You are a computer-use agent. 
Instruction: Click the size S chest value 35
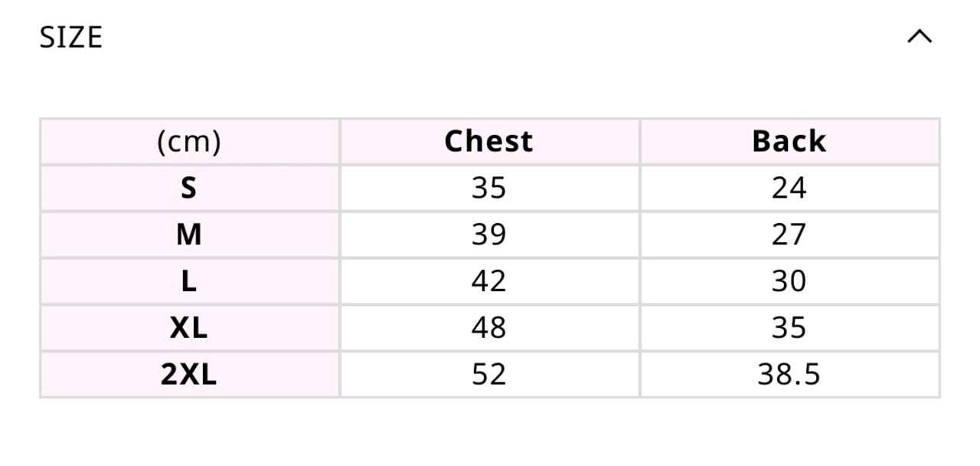click(x=488, y=189)
